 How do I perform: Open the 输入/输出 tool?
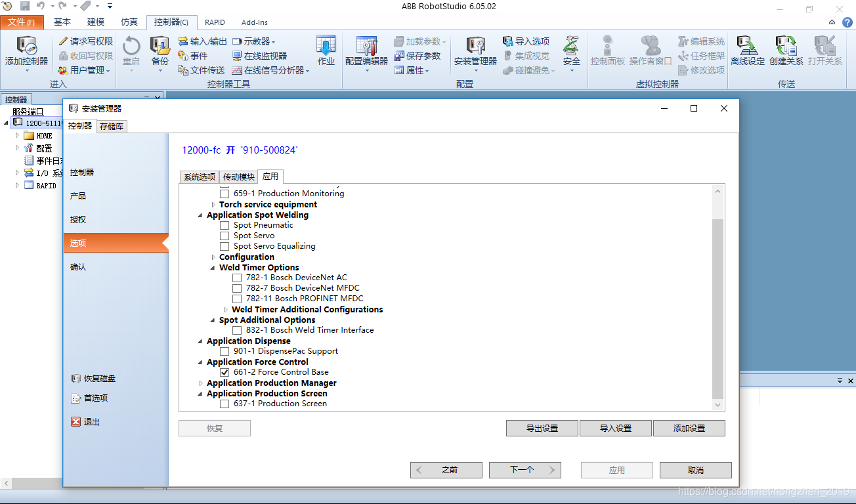(203, 41)
